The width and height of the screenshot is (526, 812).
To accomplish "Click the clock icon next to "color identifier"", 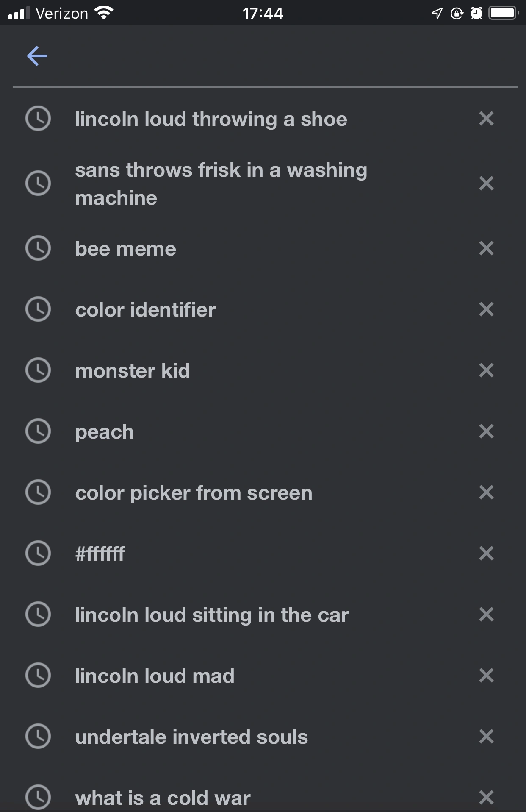I will (39, 309).
